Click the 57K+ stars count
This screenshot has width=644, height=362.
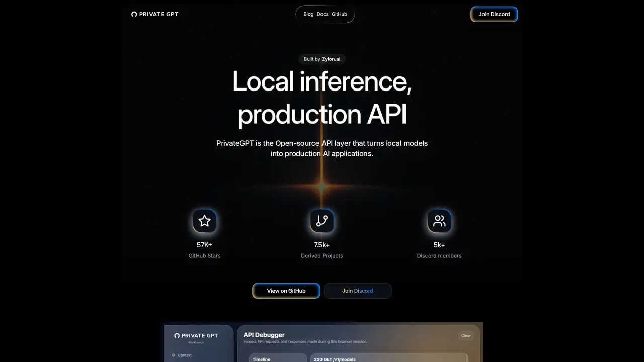pos(204,245)
